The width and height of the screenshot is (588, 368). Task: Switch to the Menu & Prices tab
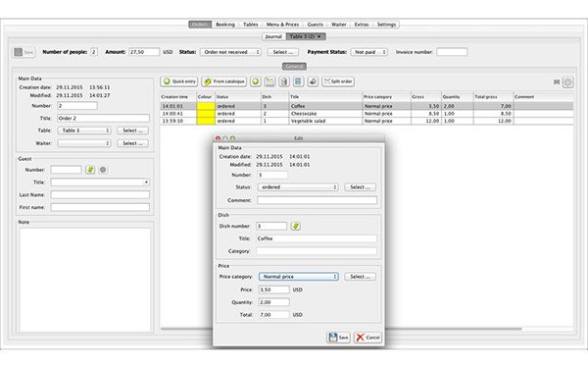tap(282, 25)
